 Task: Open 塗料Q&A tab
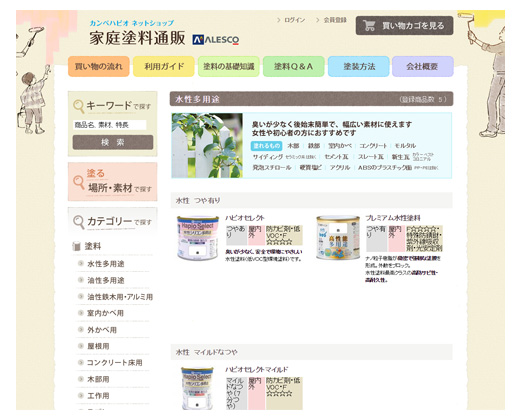tap(293, 67)
